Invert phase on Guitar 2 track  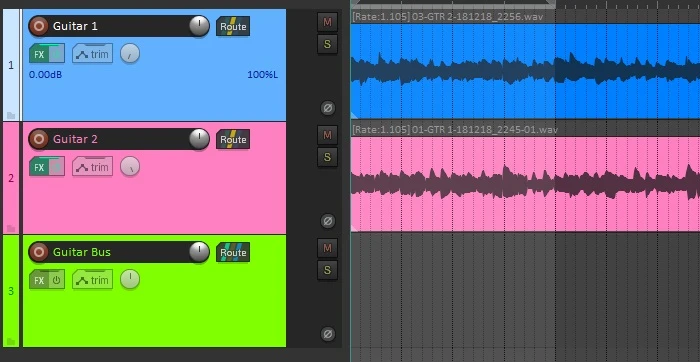click(328, 221)
